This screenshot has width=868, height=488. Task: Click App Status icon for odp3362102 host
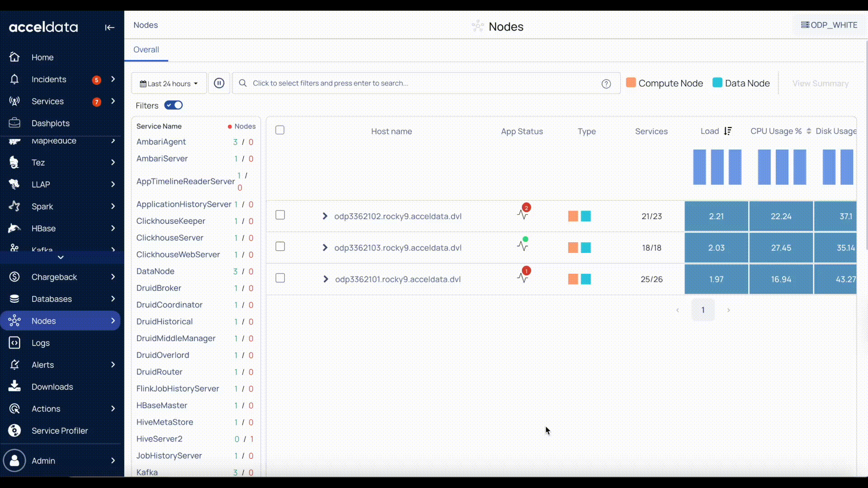pyautogui.click(x=523, y=214)
